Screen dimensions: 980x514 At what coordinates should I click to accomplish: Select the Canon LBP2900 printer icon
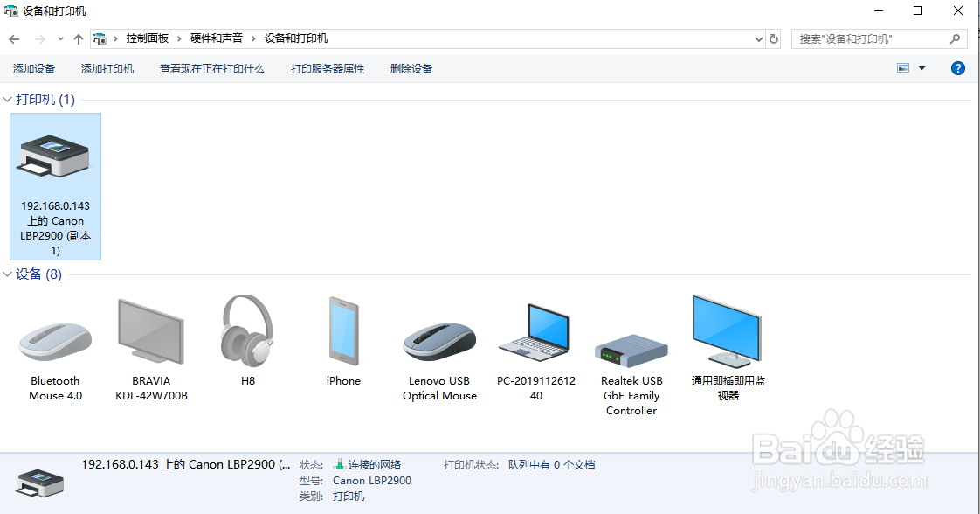[55, 186]
